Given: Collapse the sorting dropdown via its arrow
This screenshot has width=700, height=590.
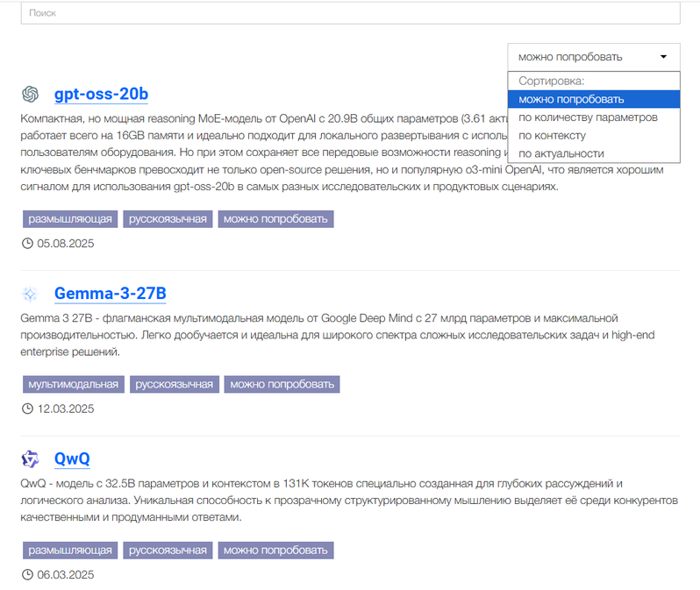Looking at the screenshot, I should 663,57.
